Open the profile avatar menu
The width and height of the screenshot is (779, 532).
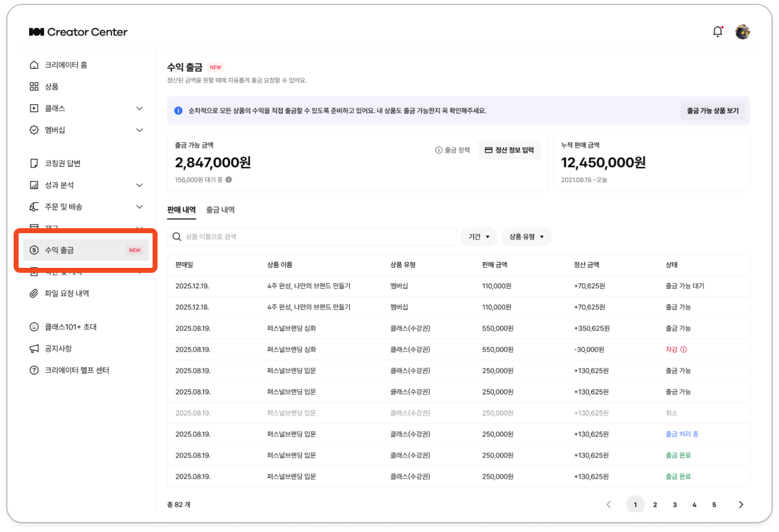click(x=742, y=32)
